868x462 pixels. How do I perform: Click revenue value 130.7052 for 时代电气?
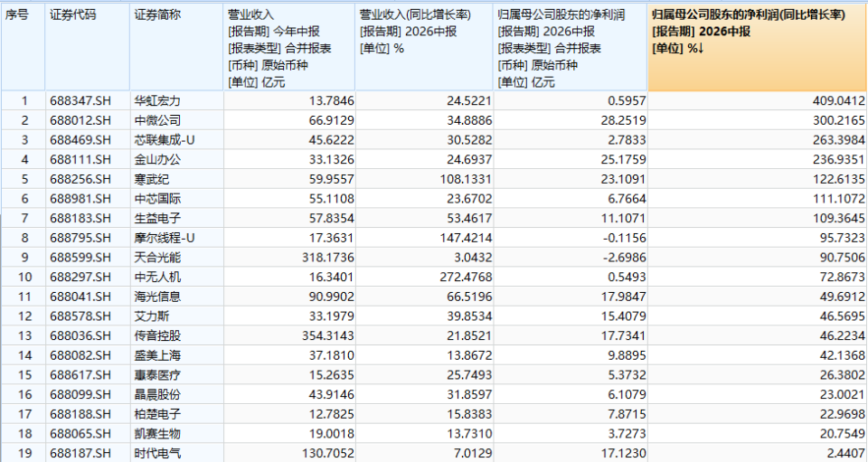(x=329, y=453)
